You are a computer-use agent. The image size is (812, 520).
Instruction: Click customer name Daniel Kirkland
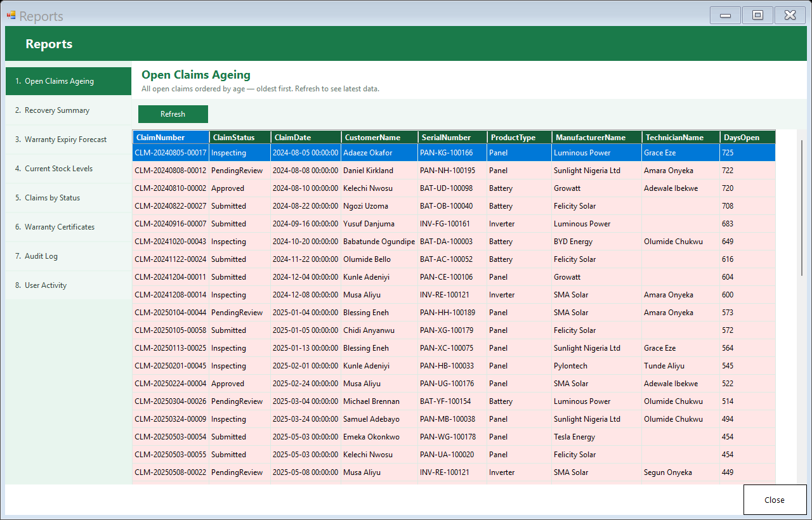[379, 171]
